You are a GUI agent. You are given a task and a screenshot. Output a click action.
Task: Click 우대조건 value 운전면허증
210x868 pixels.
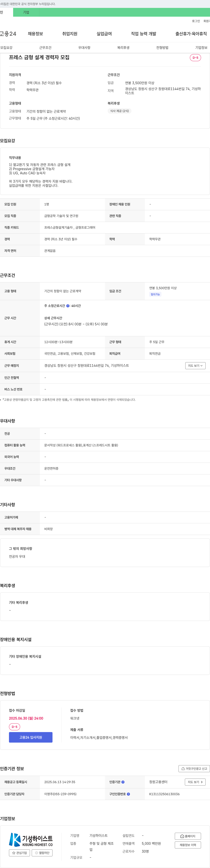pyautogui.click(x=51, y=468)
